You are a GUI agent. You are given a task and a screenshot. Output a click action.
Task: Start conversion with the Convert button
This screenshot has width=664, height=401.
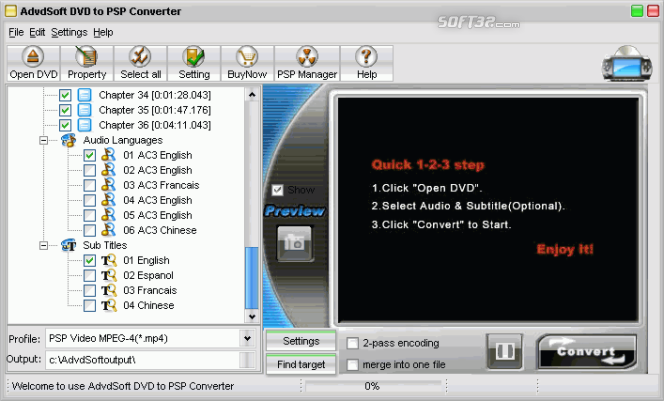click(x=587, y=351)
